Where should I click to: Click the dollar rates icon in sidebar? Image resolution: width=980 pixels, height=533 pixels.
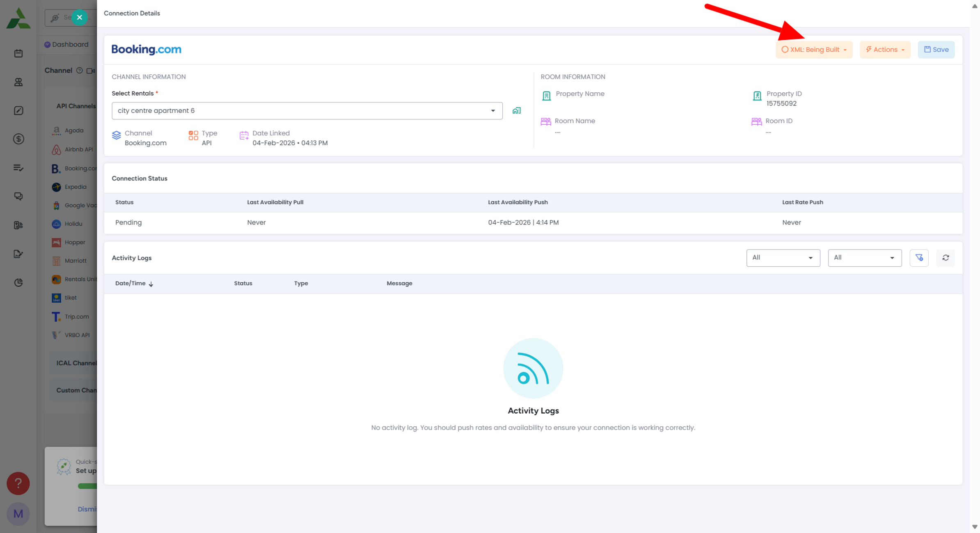pyautogui.click(x=18, y=139)
